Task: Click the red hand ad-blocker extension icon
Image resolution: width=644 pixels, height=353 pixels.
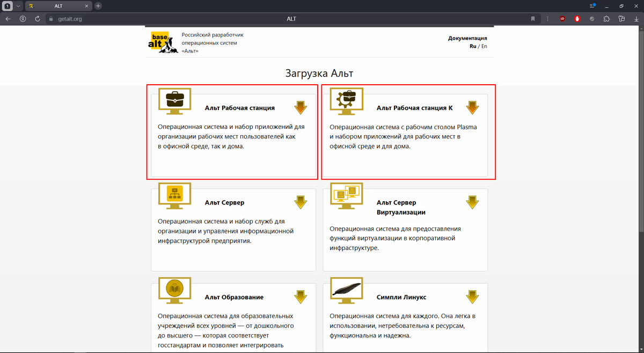Action: coord(576,19)
